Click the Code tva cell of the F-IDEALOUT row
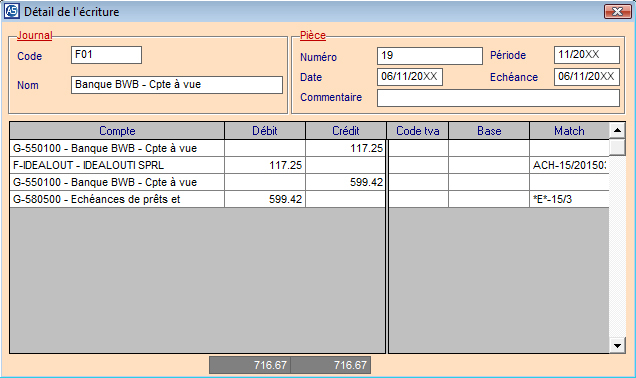This screenshot has width=636, height=378. pyautogui.click(x=418, y=165)
